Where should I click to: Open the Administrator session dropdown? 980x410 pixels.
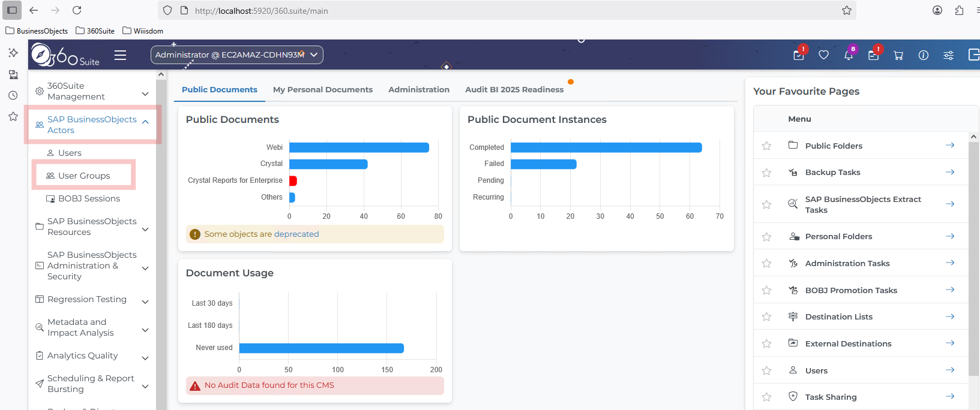[237, 55]
